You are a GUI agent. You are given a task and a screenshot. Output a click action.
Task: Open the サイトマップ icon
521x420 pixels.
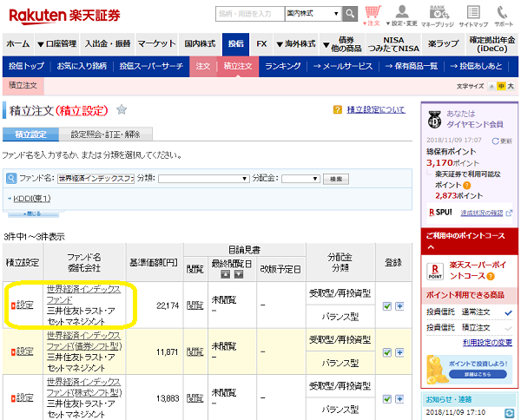coord(473,16)
